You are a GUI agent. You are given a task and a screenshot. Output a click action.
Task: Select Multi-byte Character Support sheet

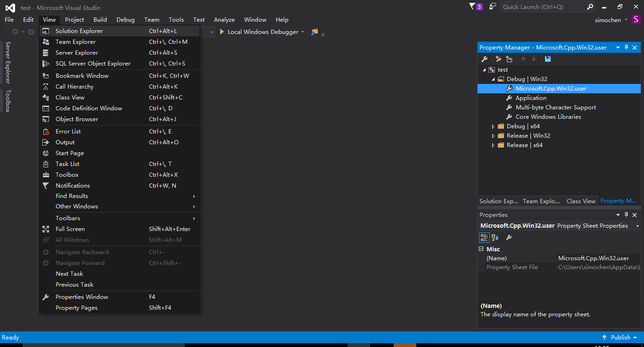556,107
